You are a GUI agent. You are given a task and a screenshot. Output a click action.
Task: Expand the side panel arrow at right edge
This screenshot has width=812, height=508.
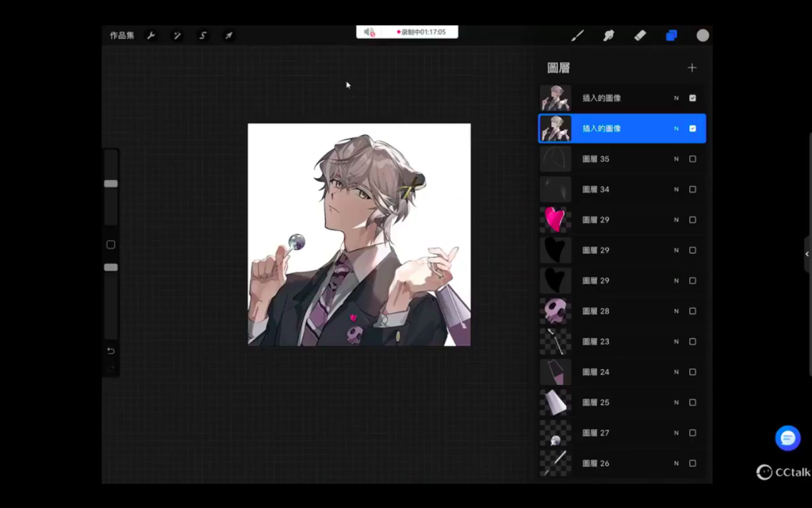[807, 254]
